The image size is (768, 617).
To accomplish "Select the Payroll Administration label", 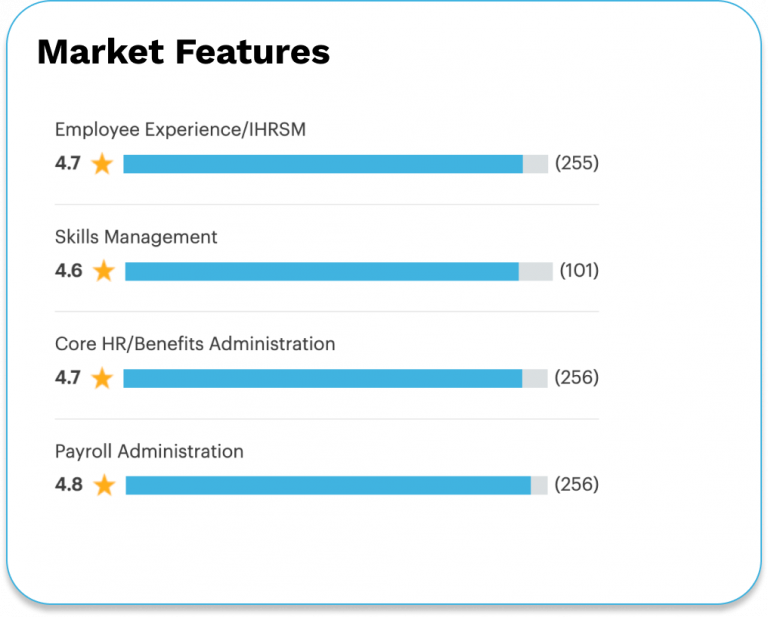I will (x=149, y=451).
